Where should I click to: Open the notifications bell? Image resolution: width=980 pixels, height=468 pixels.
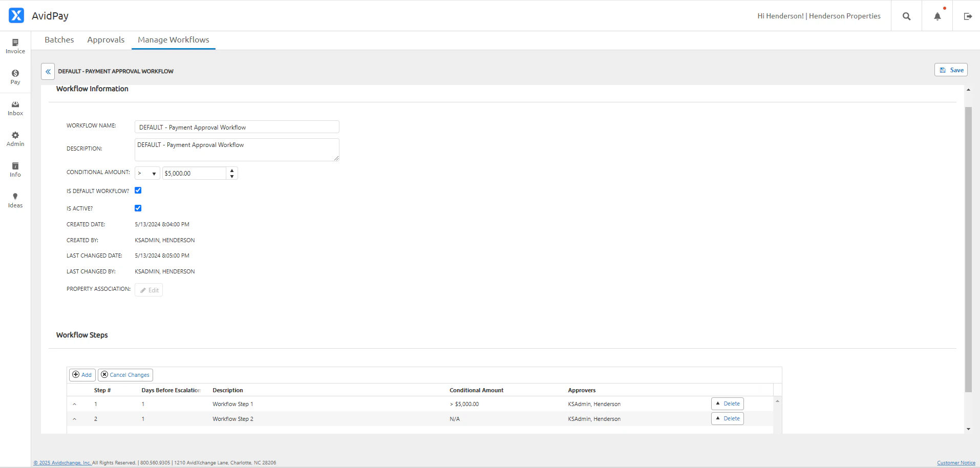click(936, 16)
